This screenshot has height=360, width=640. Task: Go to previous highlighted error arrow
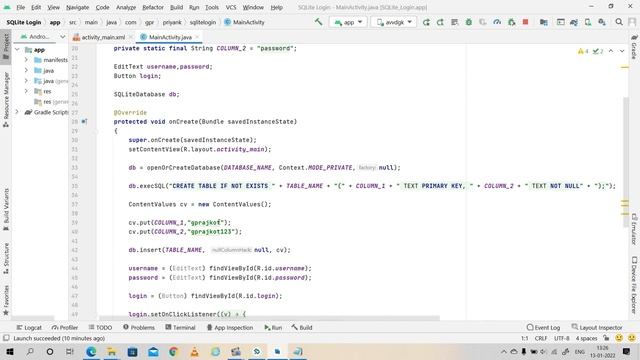(611, 51)
